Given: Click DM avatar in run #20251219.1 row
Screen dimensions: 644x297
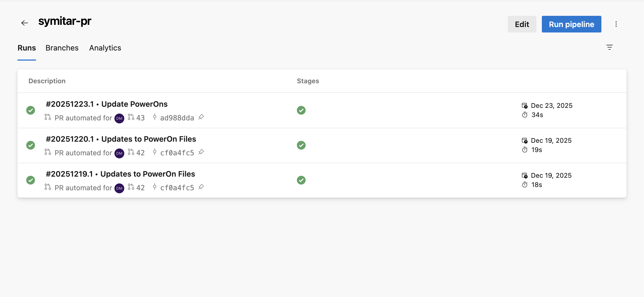Looking at the screenshot, I should click(119, 188).
